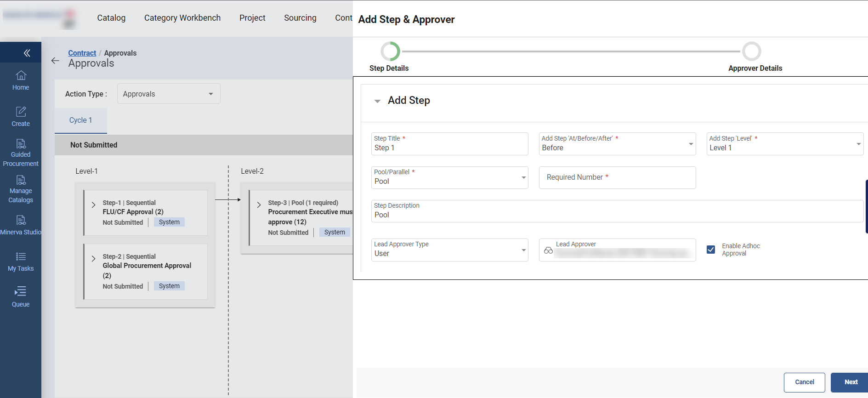The height and width of the screenshot is (398, 868).
Task: Open the Sourcing menu
Action: point(300,18)
